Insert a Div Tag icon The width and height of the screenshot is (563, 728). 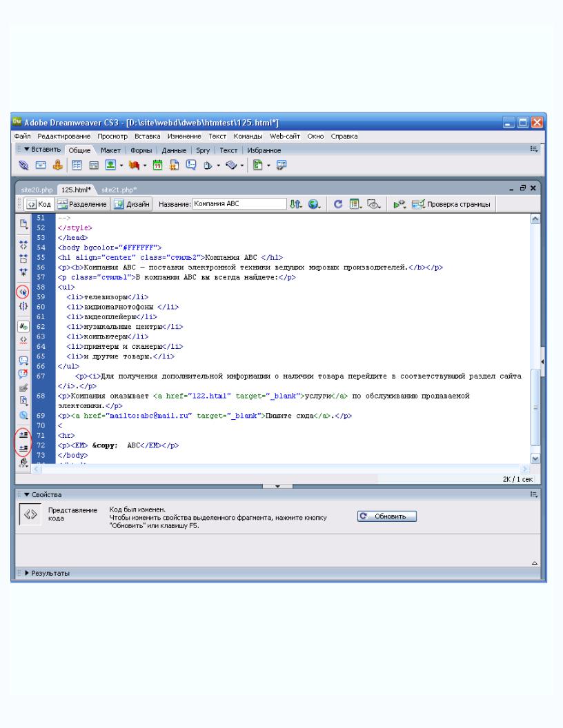[x=94, y=165]
